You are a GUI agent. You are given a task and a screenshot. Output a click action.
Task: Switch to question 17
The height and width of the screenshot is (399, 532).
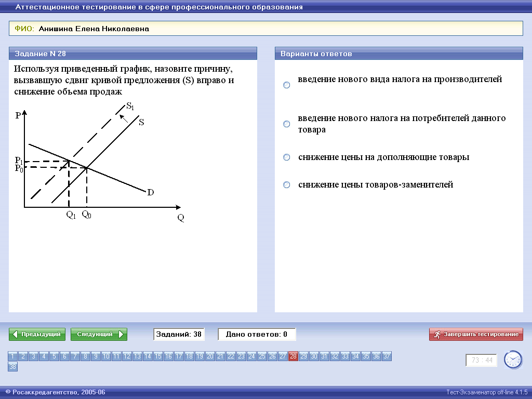[x=179, y=356]
